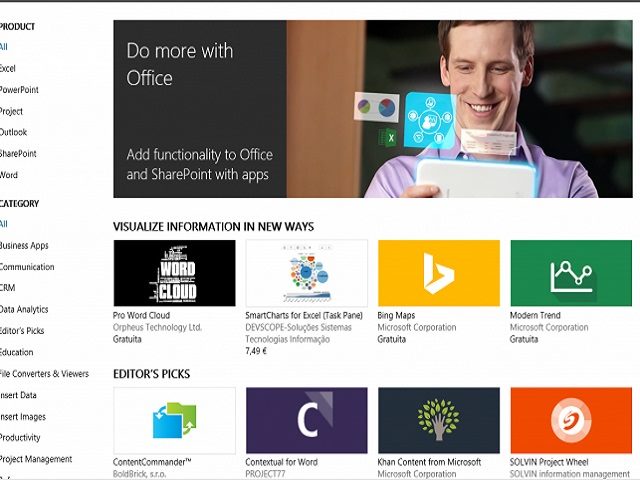Click the SOLVIN Project Wheel title
The image size is (640, 480).
(x=549, y=462)
